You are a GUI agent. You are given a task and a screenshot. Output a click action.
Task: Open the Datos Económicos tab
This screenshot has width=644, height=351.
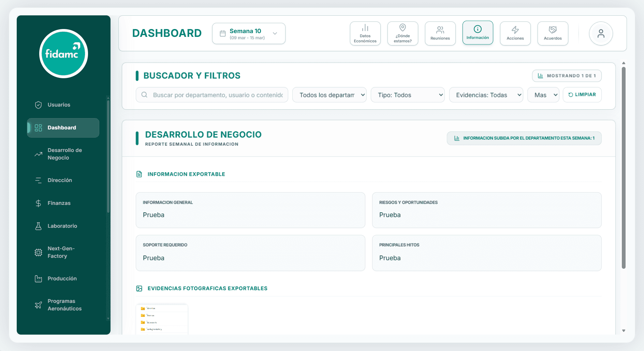point(365,33)
